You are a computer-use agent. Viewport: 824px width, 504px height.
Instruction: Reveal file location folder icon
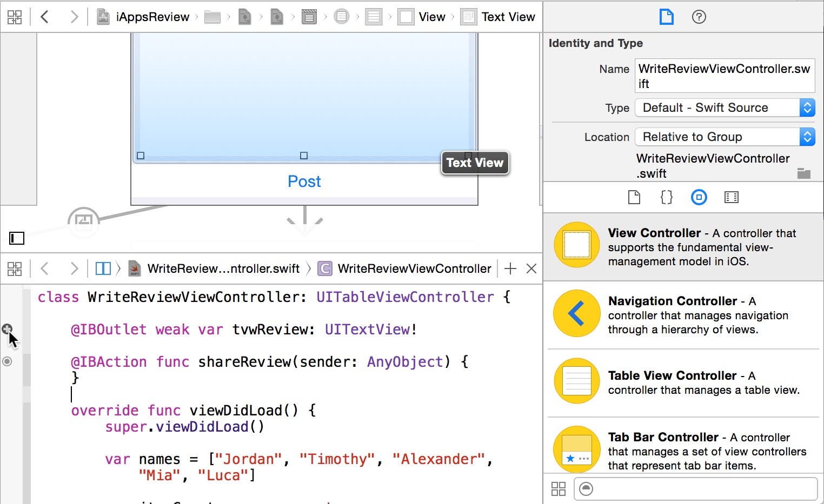tap(803, 173)
